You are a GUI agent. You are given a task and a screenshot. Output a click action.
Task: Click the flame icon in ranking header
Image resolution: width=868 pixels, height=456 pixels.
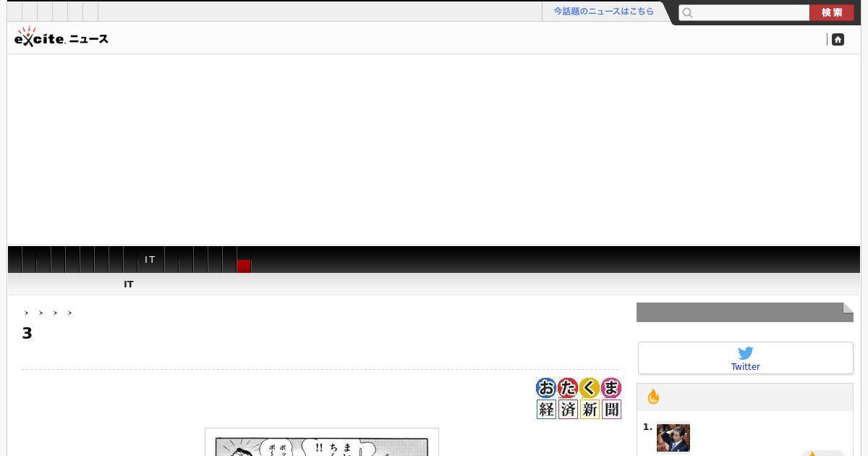[653, 397]
